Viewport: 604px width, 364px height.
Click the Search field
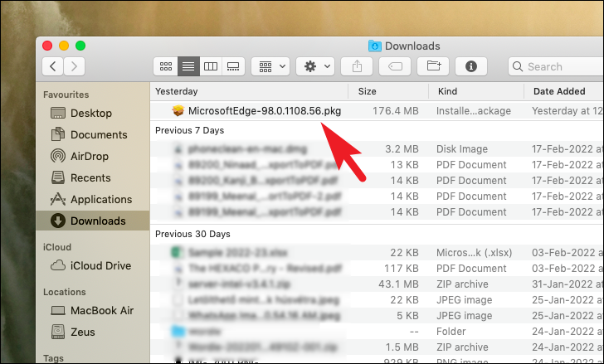[556, 66]
